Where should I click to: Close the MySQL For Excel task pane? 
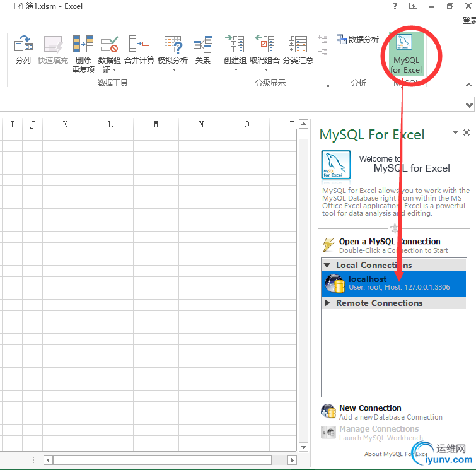tap(467, 132)
